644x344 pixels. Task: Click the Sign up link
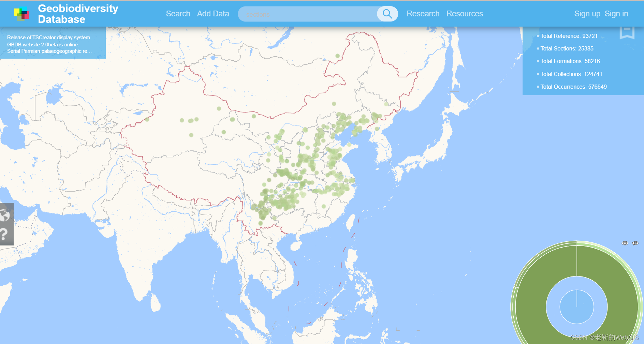pyautogui.click(x=587, y=14)
